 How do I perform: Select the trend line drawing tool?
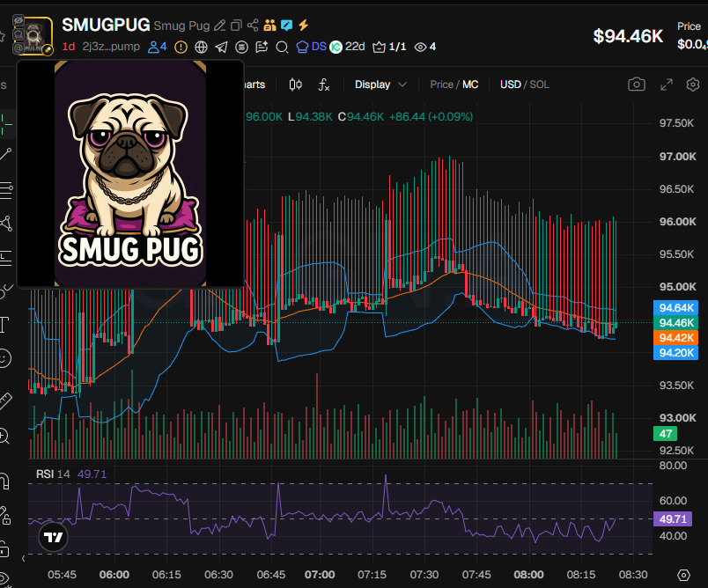click(x=6, y=154)
